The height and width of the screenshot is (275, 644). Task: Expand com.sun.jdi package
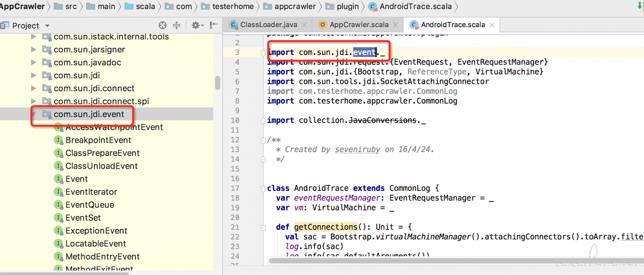tap(34, 75)
